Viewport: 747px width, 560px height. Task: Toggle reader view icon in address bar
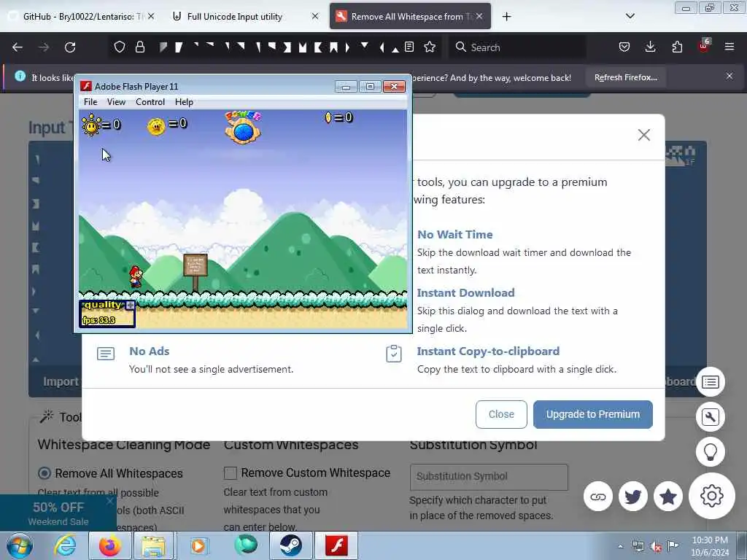[409, 47]
